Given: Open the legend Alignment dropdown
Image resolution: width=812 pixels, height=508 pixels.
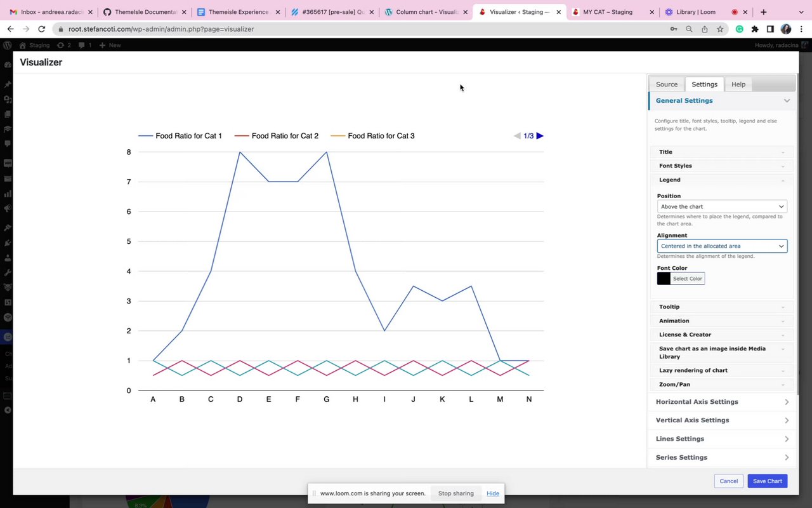Looking at the screenshot, I should pos(722,246).
